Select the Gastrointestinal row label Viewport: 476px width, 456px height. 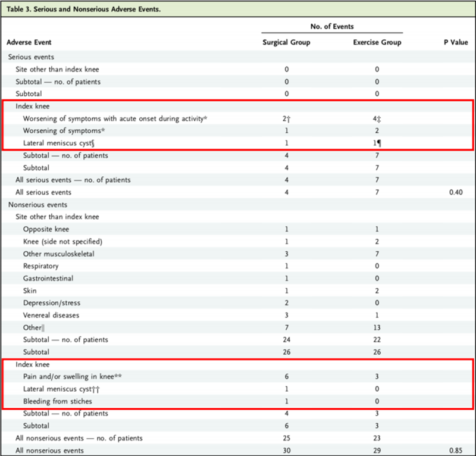[48, 278]
